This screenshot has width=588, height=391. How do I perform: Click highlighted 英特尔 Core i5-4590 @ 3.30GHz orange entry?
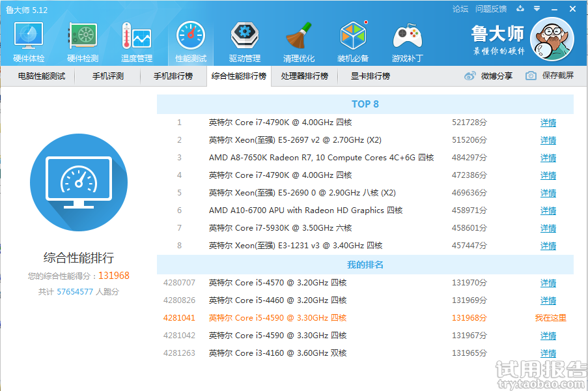[277, 318]
